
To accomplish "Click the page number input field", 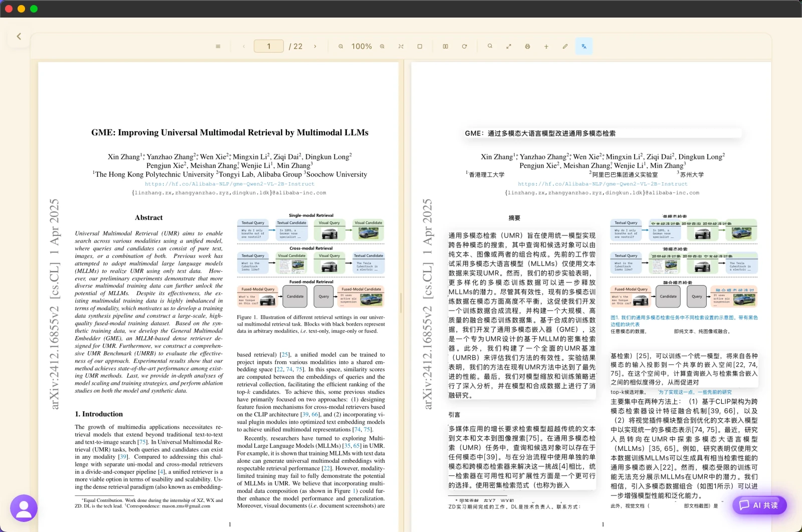I will (269, 47).
